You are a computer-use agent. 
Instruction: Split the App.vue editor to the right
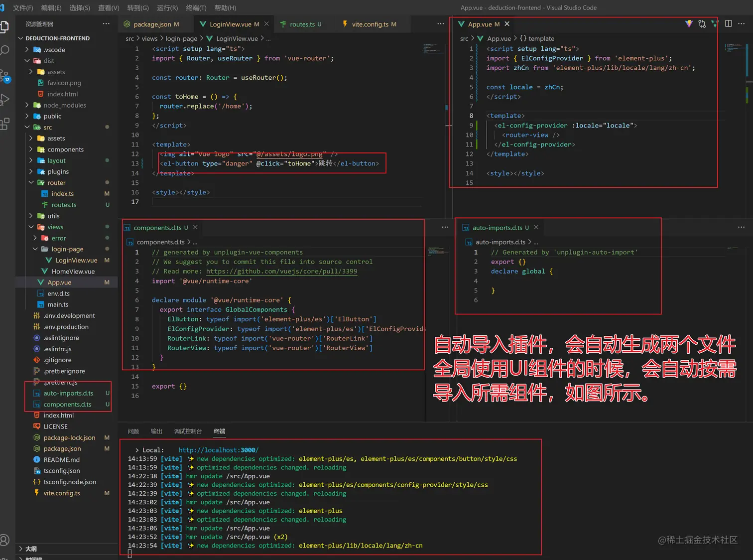point(729,24)
